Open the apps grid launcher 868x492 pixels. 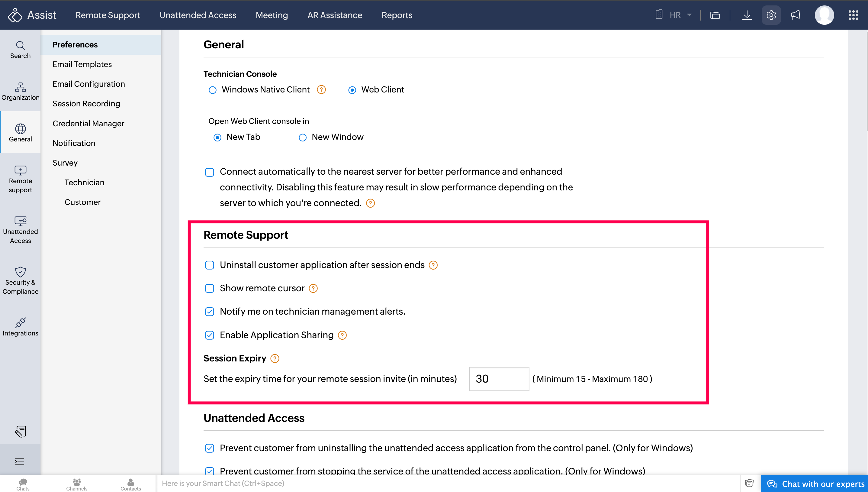click(x=853, y=15)
